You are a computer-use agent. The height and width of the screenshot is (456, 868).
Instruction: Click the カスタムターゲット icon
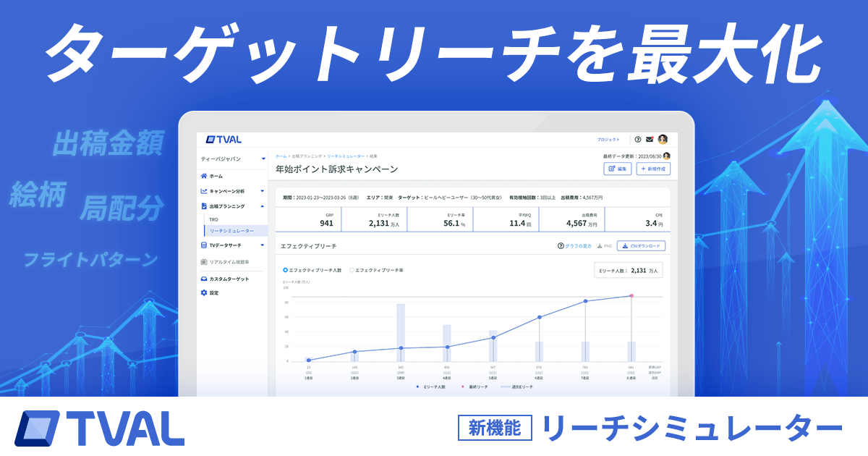[x=204, y=279]
